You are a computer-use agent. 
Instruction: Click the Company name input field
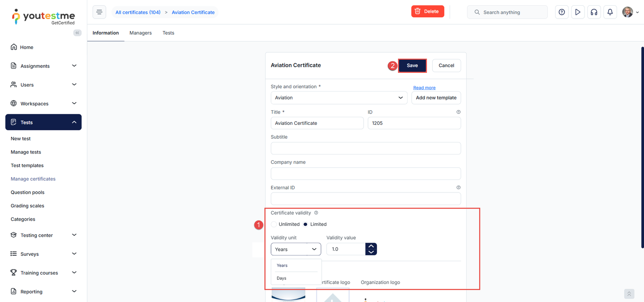pos(365,174)
